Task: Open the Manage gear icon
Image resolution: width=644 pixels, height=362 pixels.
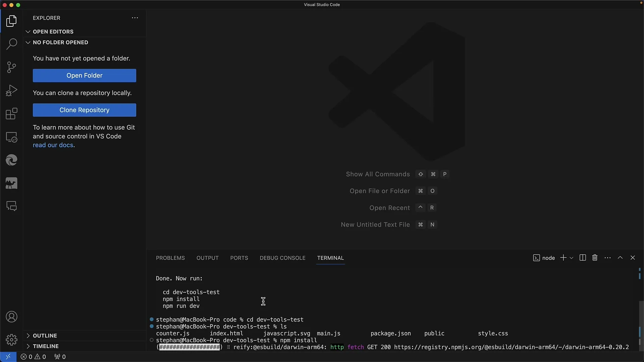Action: [11, 340]
